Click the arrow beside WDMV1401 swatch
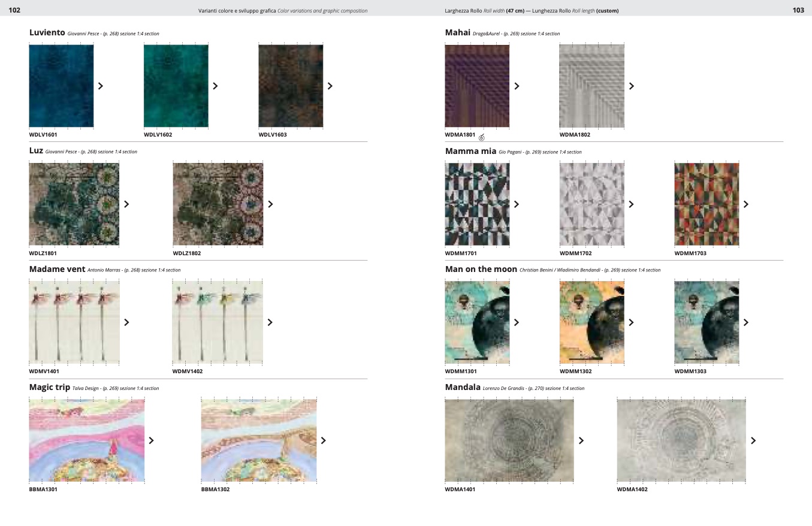Screen dimensions: 812x526 click(126, 322)
